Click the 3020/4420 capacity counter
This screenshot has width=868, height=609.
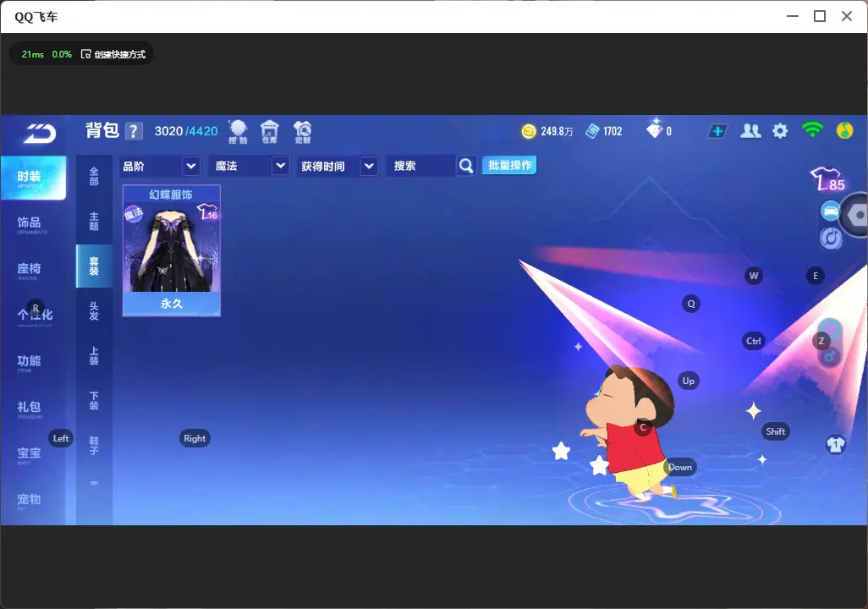tap(186, 131)
